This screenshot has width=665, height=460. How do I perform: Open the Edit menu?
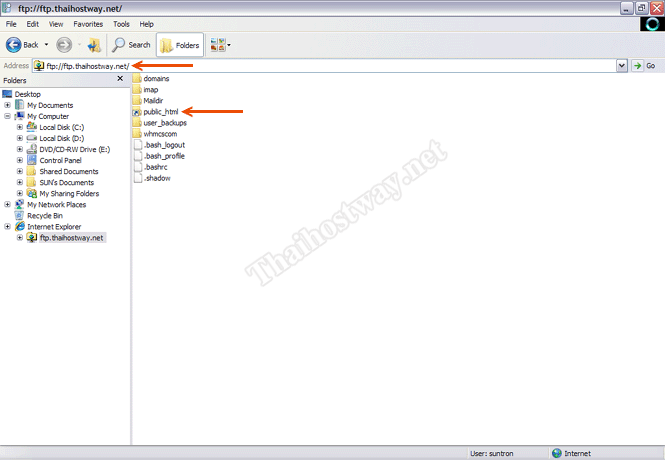coord(33,24)
